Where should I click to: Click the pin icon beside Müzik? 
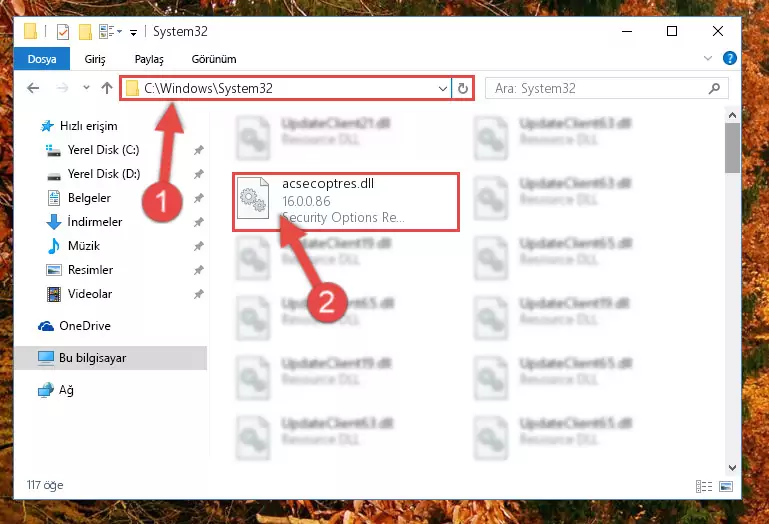point(199,246)
